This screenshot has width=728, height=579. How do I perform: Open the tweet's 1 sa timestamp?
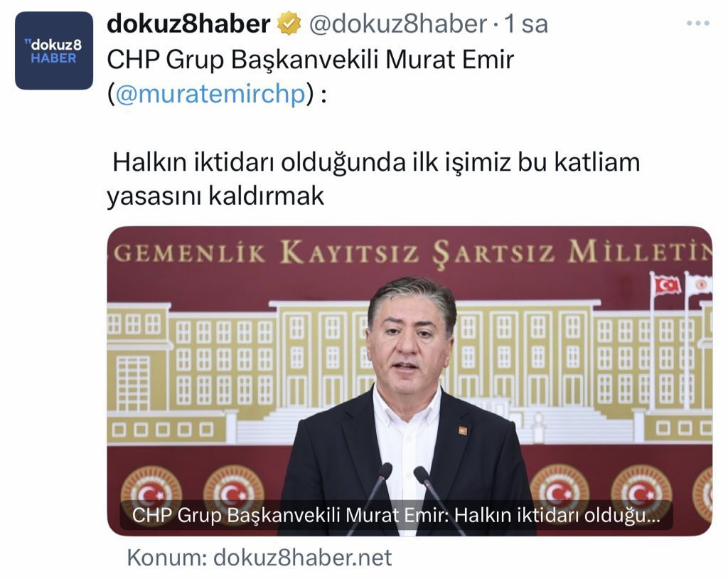click(526, 23)
